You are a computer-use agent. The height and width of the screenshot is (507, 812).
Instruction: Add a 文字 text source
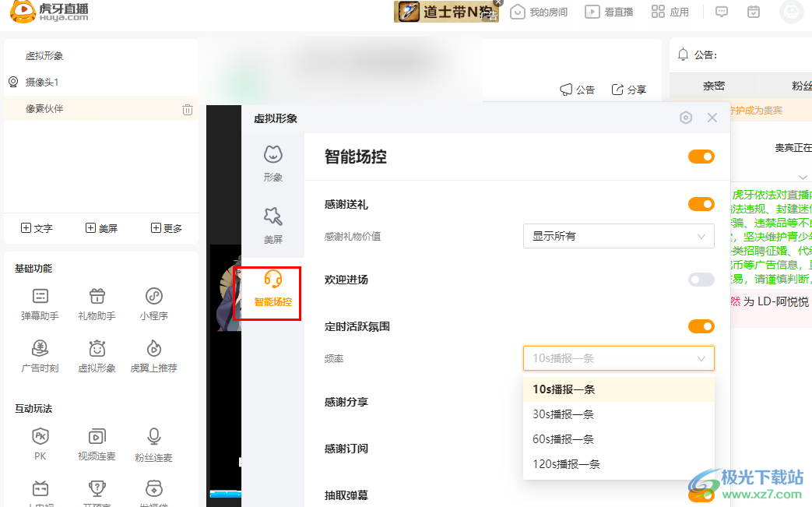(37, 228)
